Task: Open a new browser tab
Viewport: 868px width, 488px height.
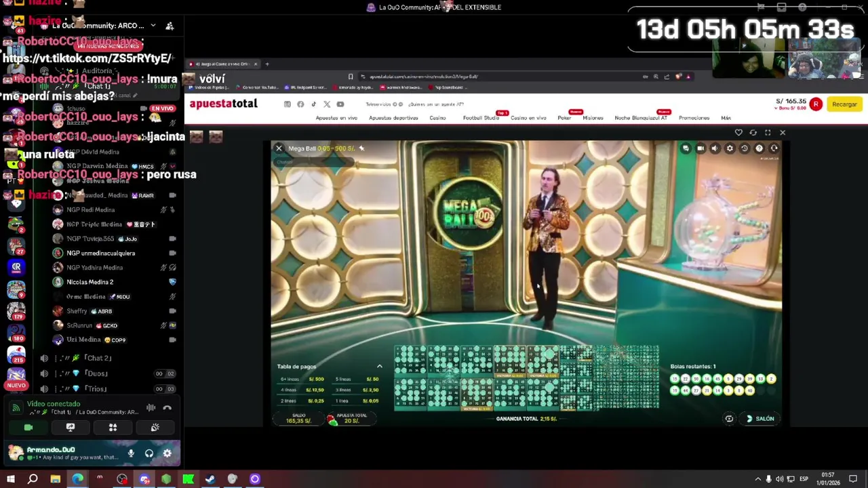Action: point(267,64)
